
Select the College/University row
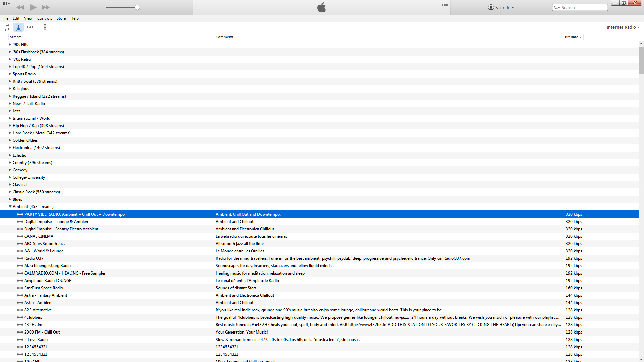coord(319,177)
